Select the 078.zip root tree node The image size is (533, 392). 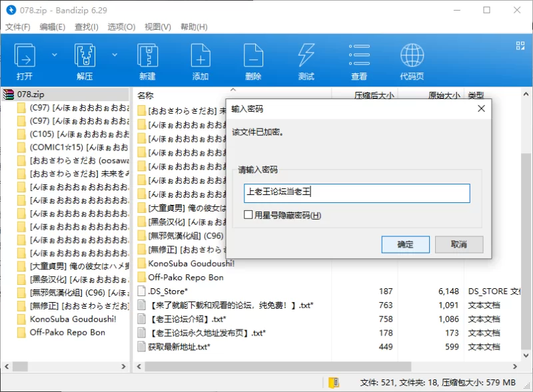coord(30,95)
